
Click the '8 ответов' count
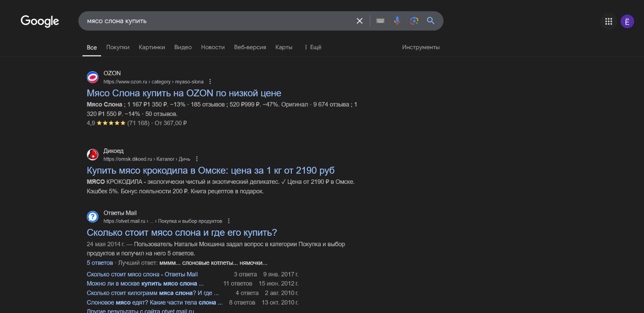(242, 303)
